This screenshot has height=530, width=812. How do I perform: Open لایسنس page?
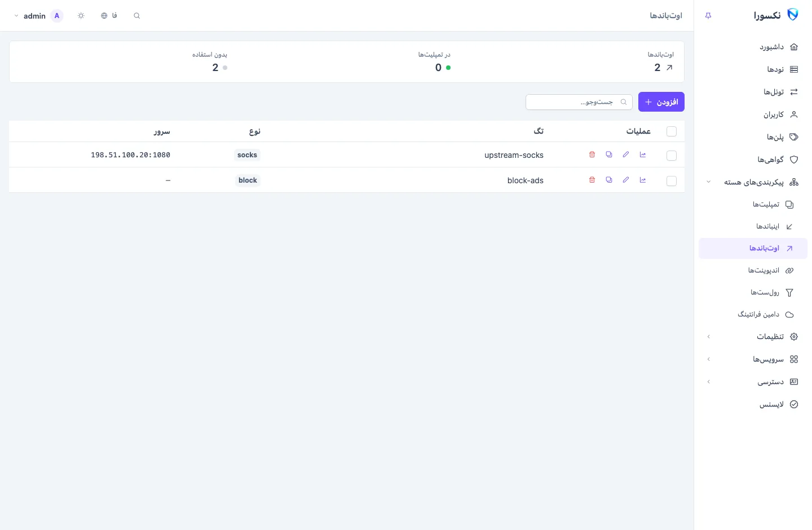coord(753,404)
